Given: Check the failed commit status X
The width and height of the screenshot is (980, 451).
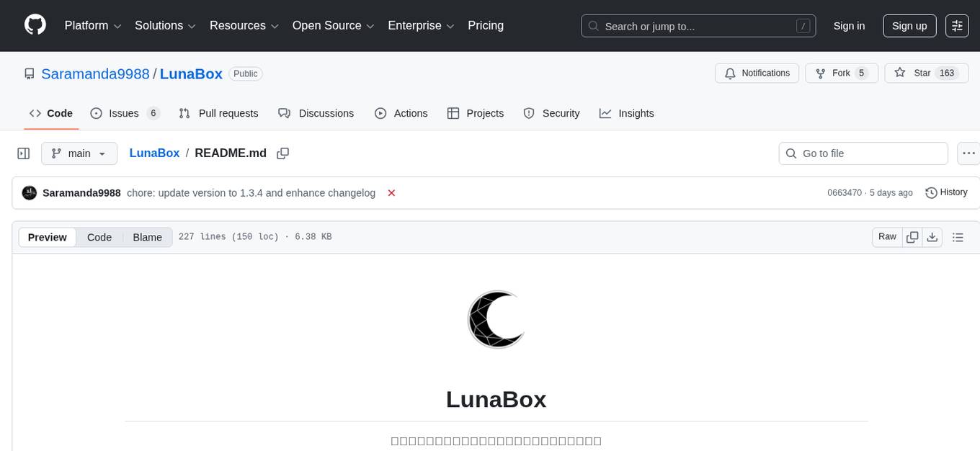Looking at the screenshot, I should (391, 193).
